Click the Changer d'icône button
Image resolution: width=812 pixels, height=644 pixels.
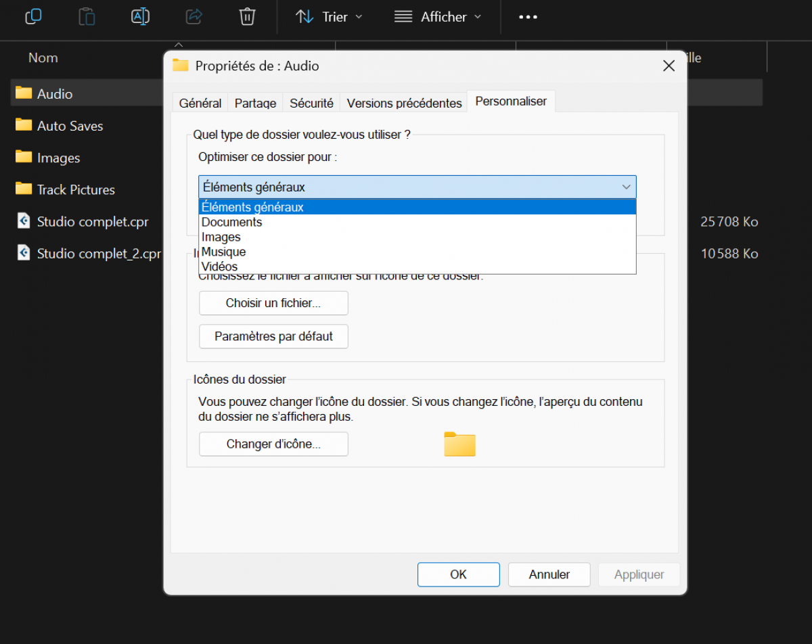pos(273,444)
